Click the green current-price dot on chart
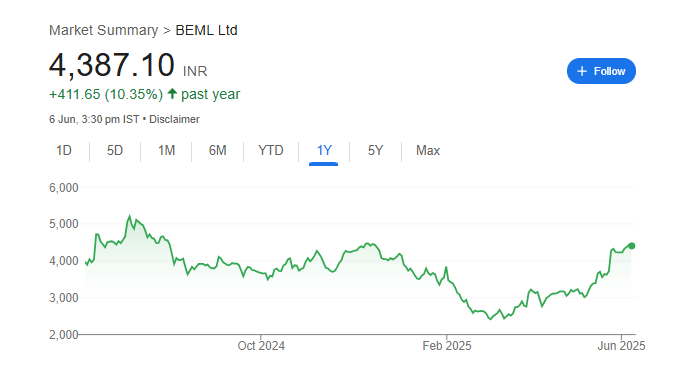Screen dimensions: 684x367 631,246
